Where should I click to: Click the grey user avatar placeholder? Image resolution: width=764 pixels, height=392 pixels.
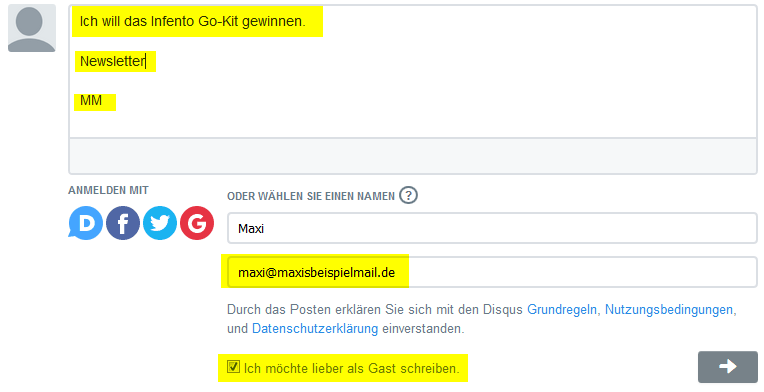coord(32,28)
